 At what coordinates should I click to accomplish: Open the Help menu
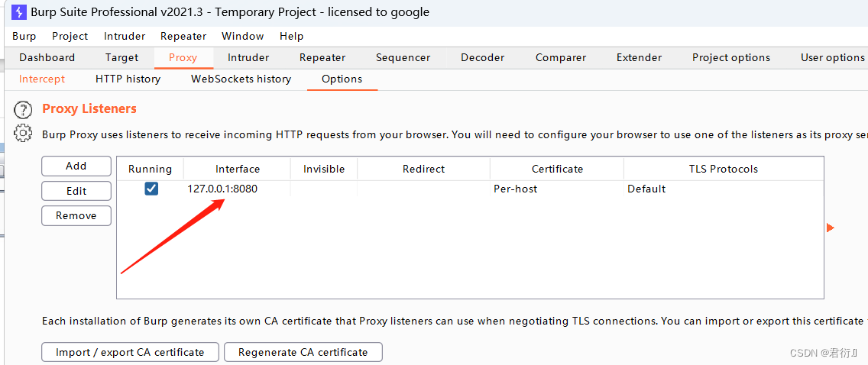pyautogui.click(x=291, y=36)
